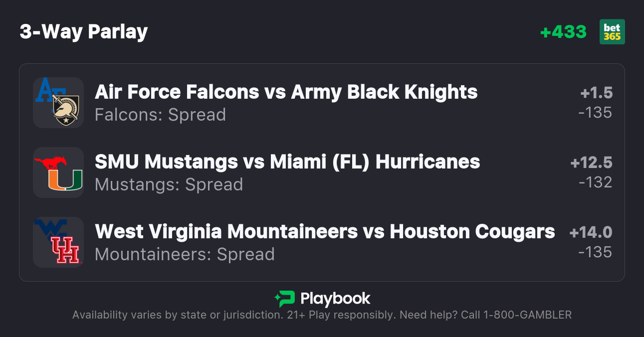Click the West Virginia and Houston team logos
The image size is (644, 337).
coord(58,242)
